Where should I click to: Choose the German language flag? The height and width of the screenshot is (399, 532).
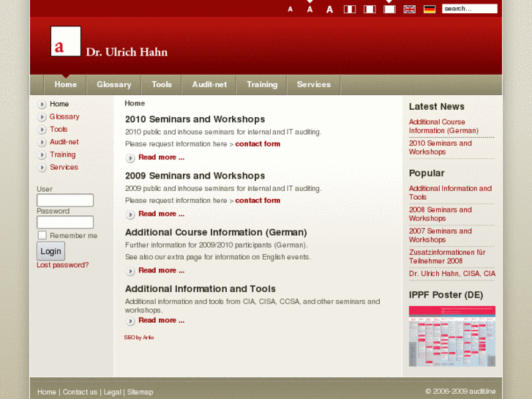point(430,10)
